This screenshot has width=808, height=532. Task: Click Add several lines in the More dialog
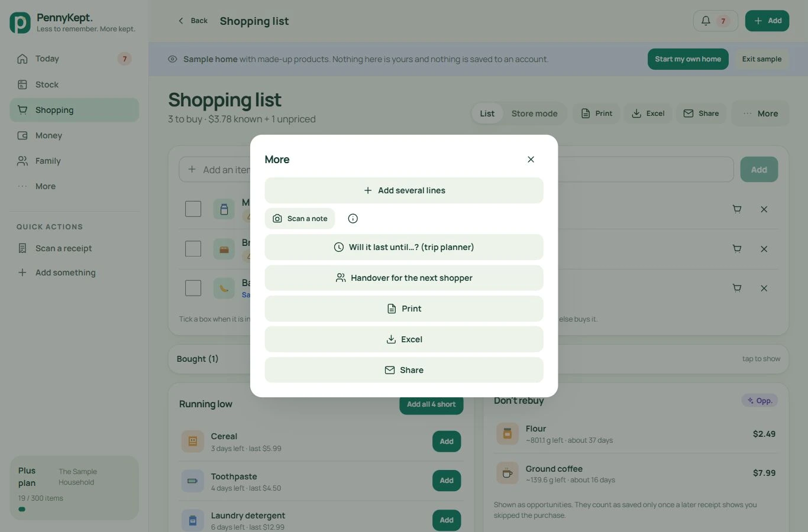coord(404,190)
